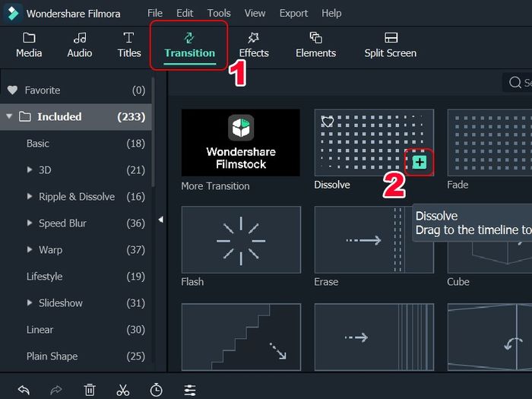Image resolution: width=532 pixels, height=399 pixels.
Task: Open the File menu
Action: (x=155, y=13)
